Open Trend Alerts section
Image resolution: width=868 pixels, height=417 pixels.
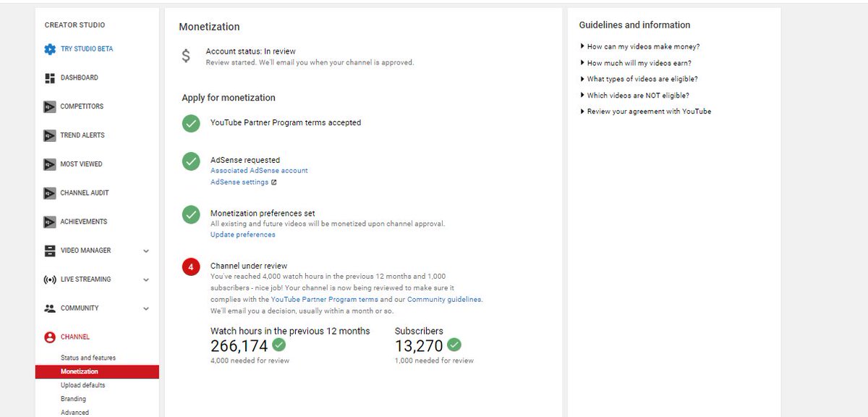pos(82,135)
